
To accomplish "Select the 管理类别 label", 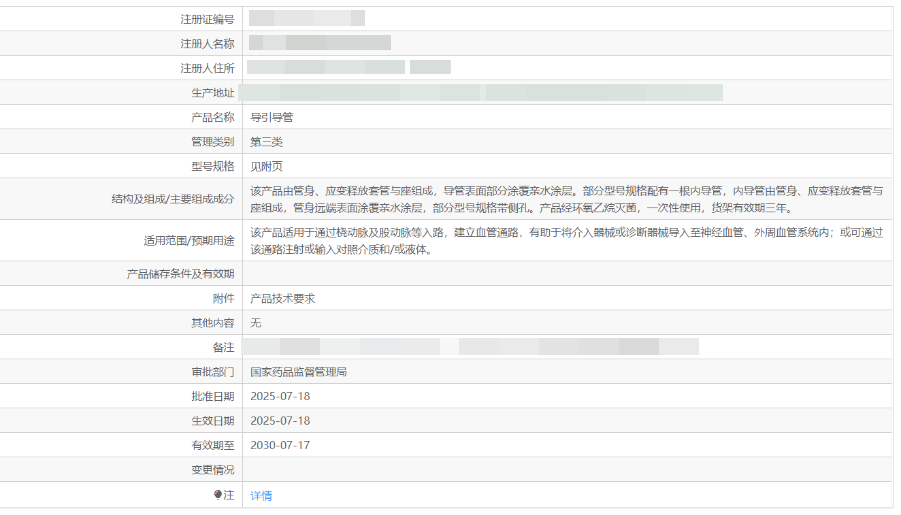I will point(213,142).
